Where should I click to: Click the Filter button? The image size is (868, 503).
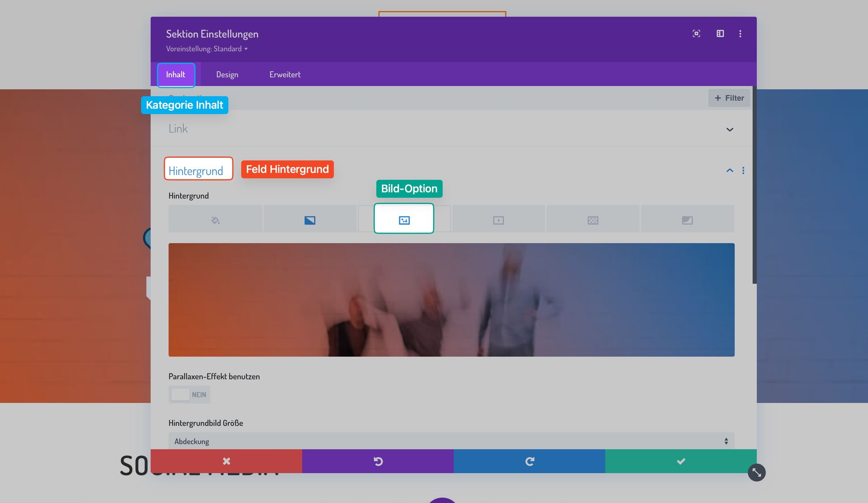coord(729,98)
